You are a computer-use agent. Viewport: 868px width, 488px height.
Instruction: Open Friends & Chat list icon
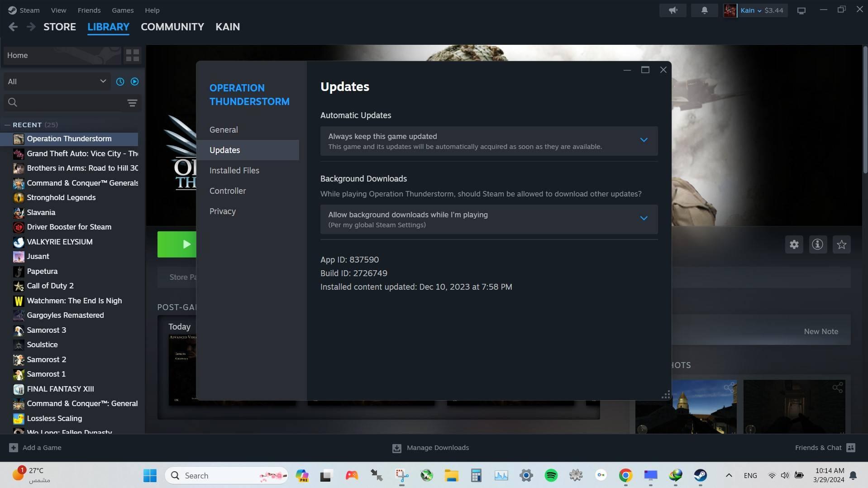pos(851,448)
